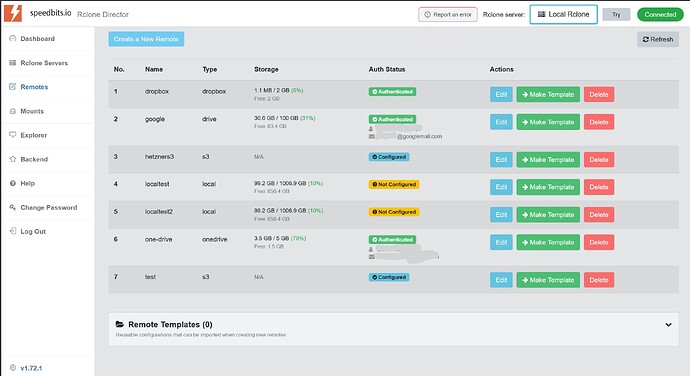690x376 pixels.
Task: Open the Mounts page
Action: click(32, 111)
